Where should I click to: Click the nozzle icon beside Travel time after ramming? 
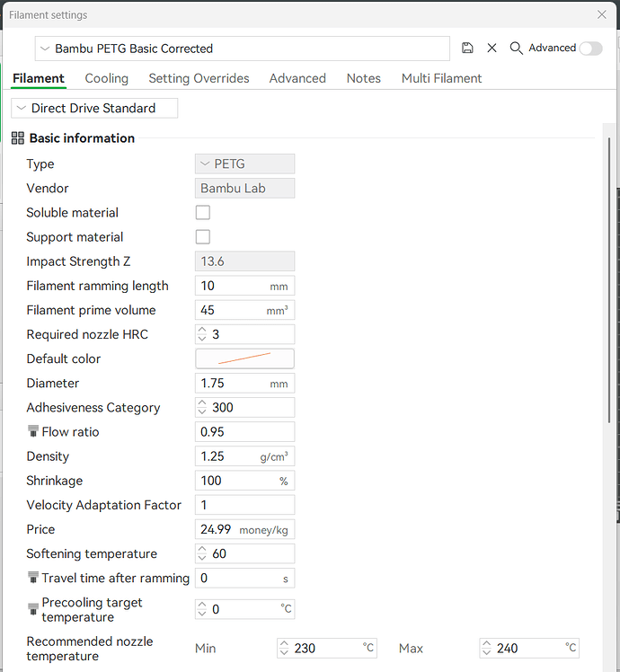(x=33, y=578)
